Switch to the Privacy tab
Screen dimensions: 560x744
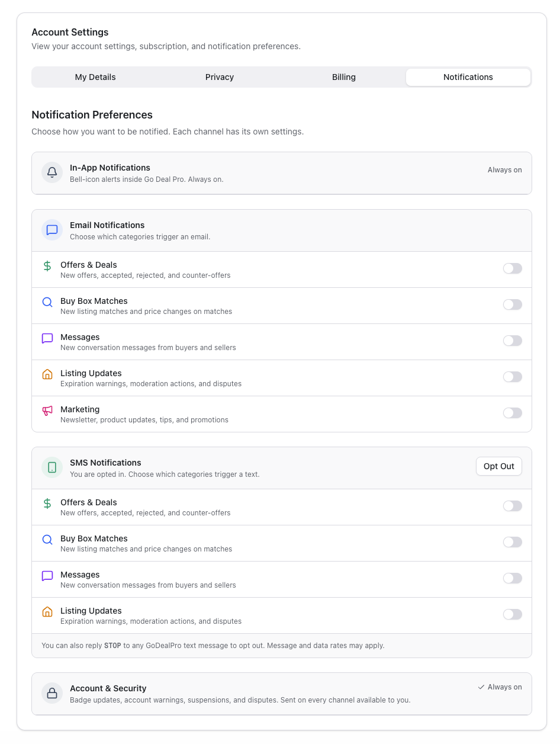coord(220,77)
